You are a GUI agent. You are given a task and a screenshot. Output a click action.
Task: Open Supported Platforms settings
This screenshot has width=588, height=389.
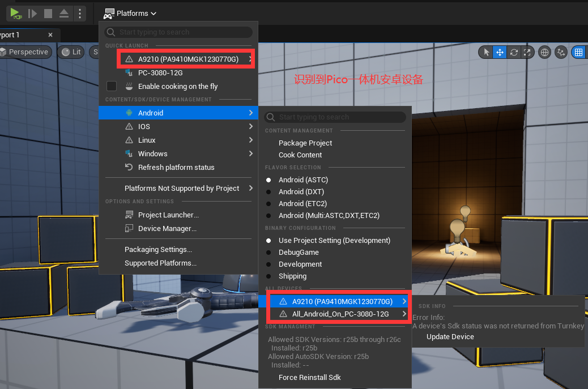[x=160, y=263]
